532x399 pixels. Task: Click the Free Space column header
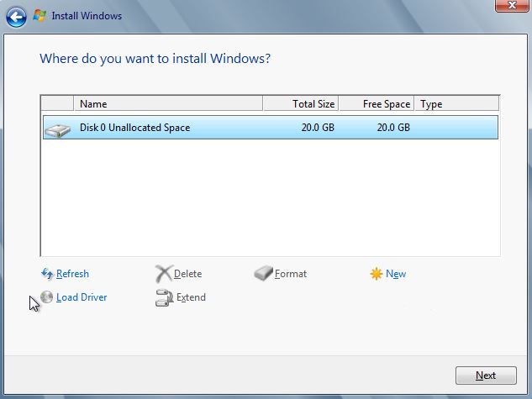(x=377, y=104)
